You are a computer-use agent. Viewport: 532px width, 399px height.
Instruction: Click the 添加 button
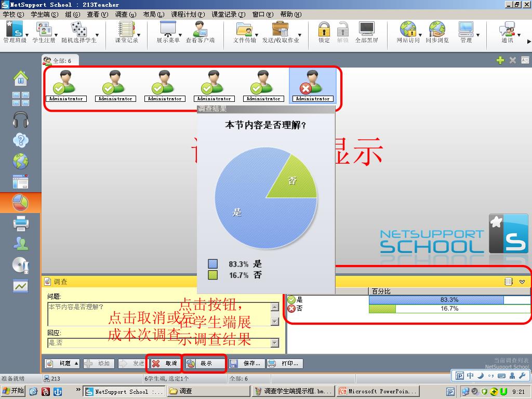(x=98, y=363)
